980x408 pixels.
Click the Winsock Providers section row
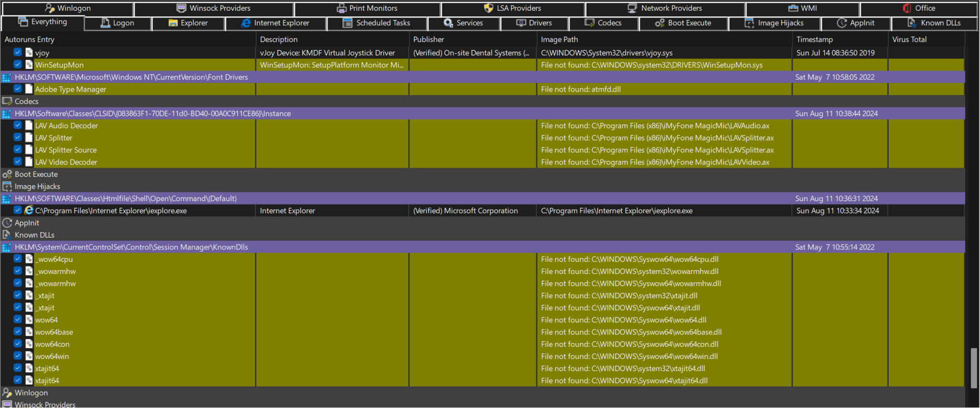pos(483,404)
